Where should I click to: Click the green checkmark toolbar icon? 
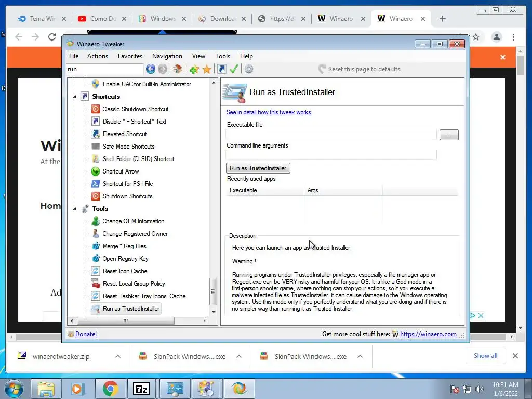[234, 69]
